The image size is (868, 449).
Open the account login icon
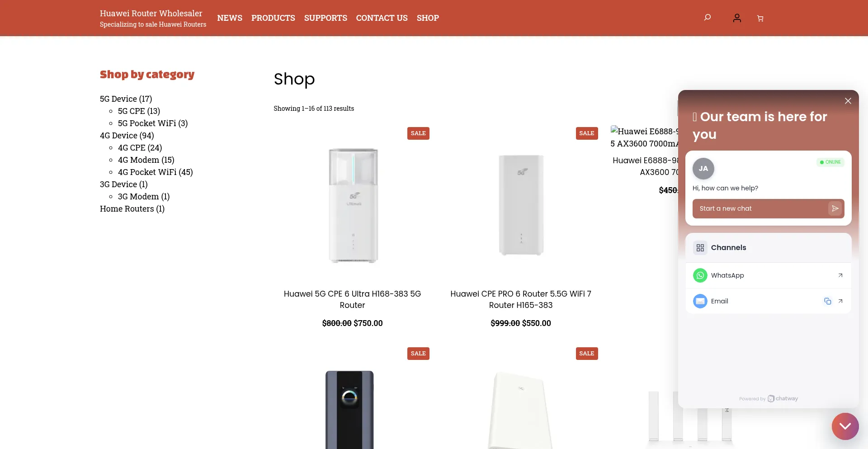click(x=737, y=18)
